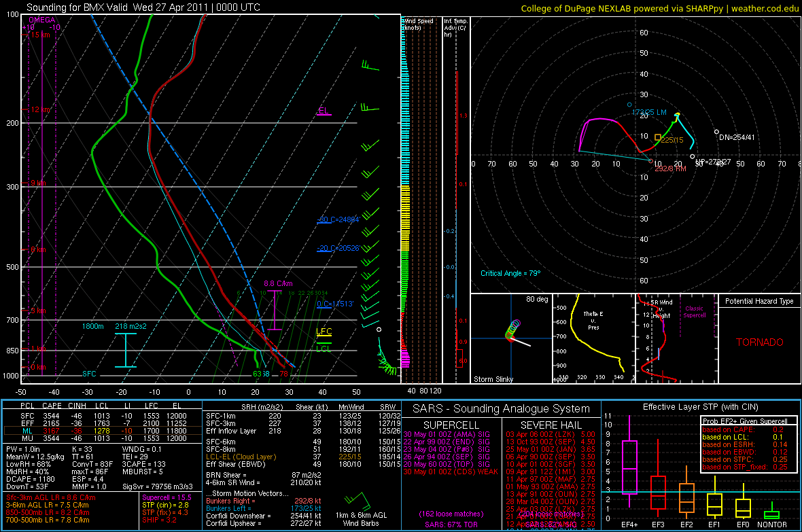The width and height of the screenshot is (802, 532).
Task: Click the Wind Speed (knots) panel title
Action: [418, 24]
